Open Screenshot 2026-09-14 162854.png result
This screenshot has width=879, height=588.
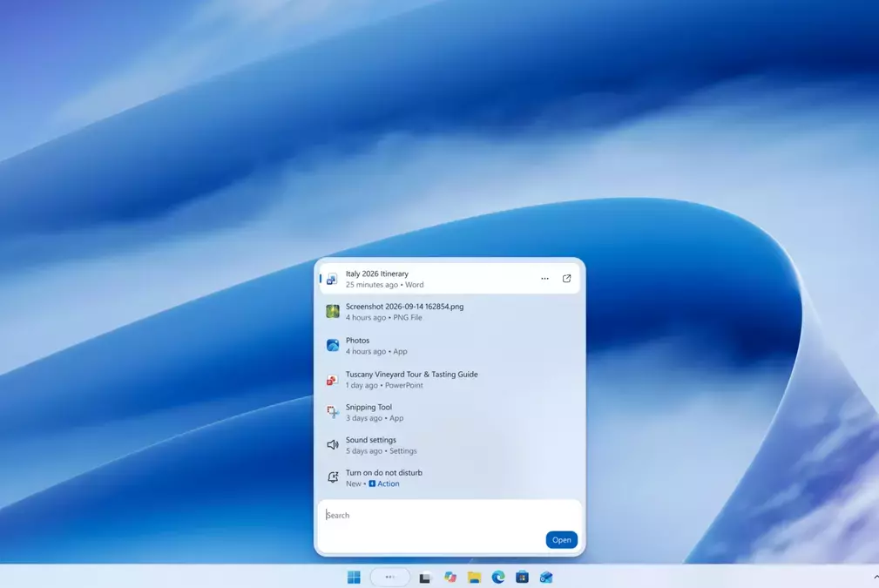coord(449,312)
